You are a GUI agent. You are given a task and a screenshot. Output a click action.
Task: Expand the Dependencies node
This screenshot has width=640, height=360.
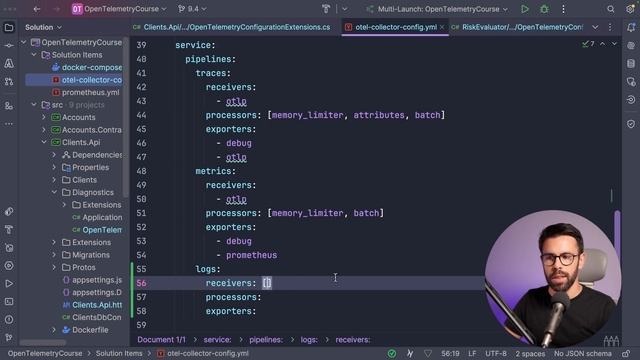coord(54,155)
